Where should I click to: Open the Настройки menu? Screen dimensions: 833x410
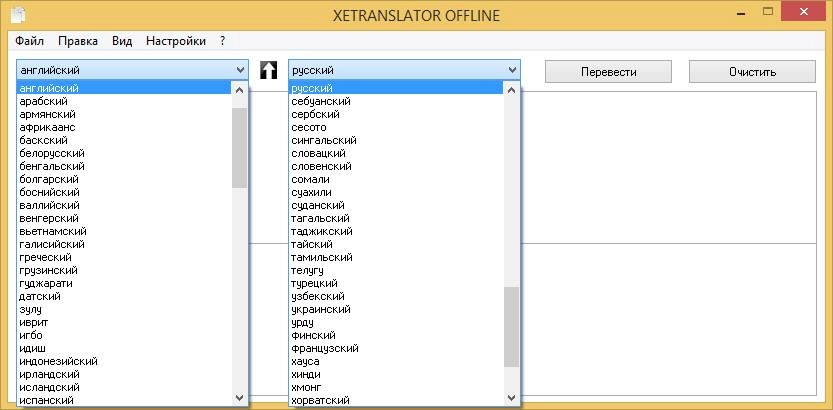pos(176,41)
